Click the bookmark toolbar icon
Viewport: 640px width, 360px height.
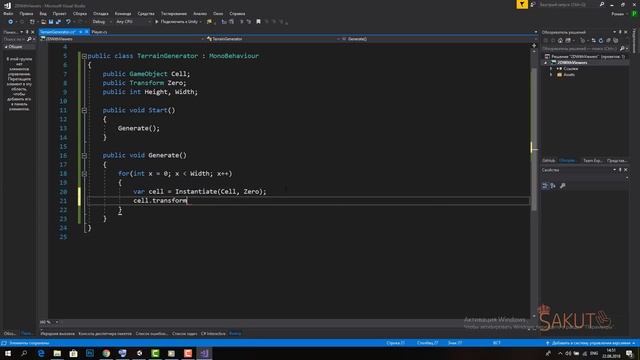258,22
